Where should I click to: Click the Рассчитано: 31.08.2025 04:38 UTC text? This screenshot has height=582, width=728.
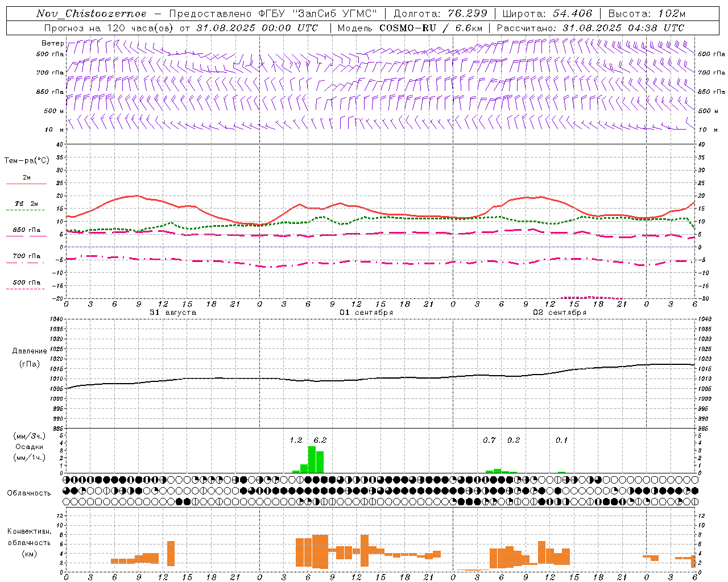(x=590, y=28)
